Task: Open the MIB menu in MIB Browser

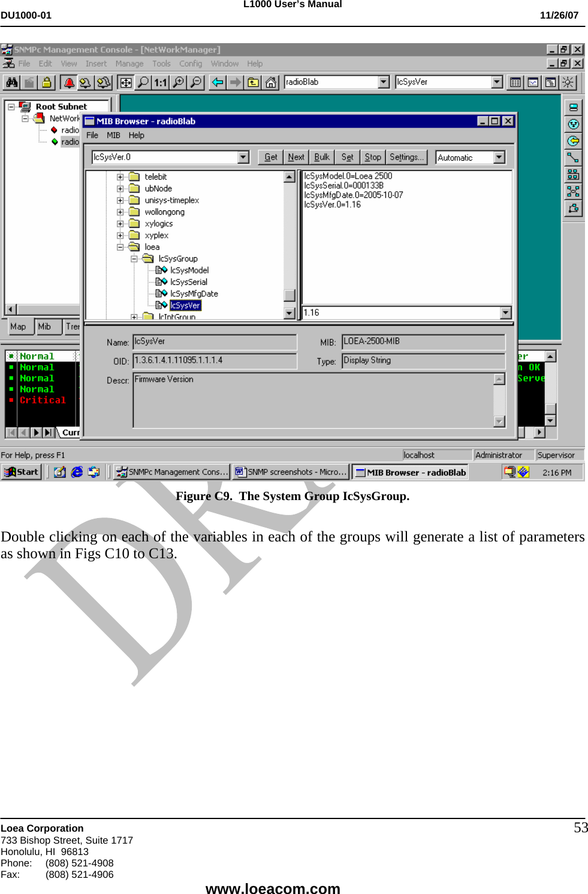Action: [113, 135]
